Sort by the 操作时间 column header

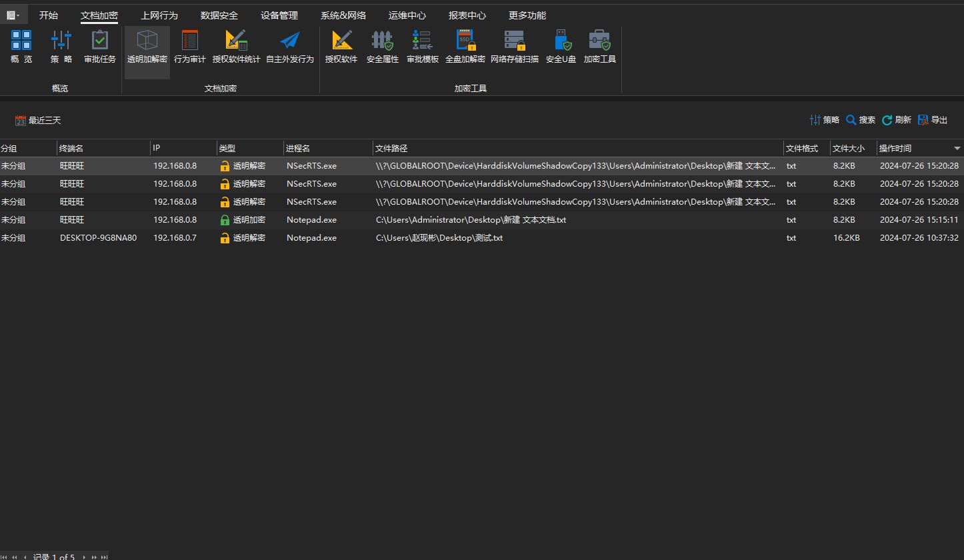(920, 149)
